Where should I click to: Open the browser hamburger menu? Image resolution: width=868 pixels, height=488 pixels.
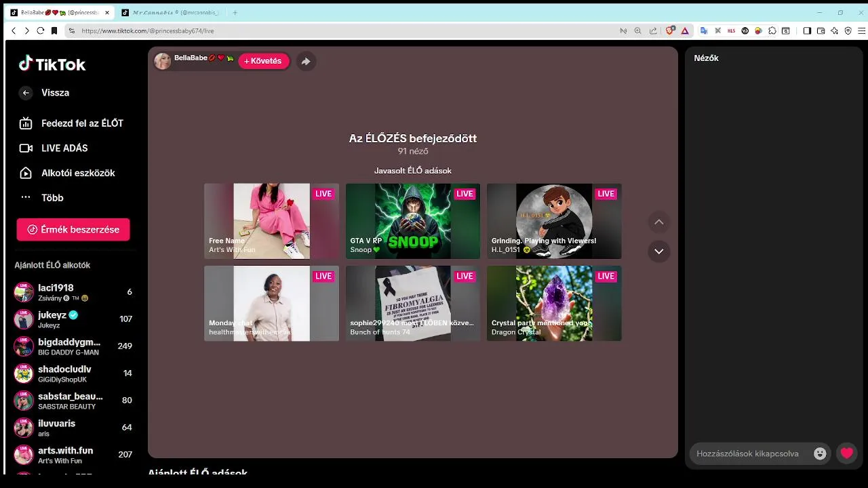coord(862,30)
